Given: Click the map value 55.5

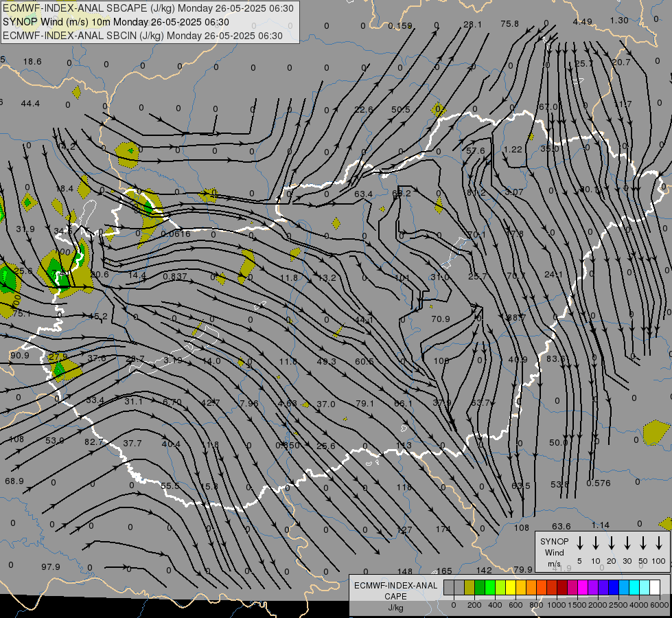Looking at the screenshot, I should click(x=170, y=485).
